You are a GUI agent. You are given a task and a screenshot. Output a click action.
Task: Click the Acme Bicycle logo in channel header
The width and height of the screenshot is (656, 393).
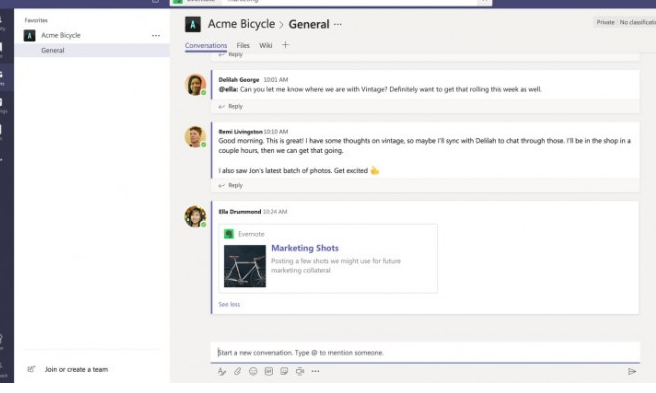click(x=193, y=24)
